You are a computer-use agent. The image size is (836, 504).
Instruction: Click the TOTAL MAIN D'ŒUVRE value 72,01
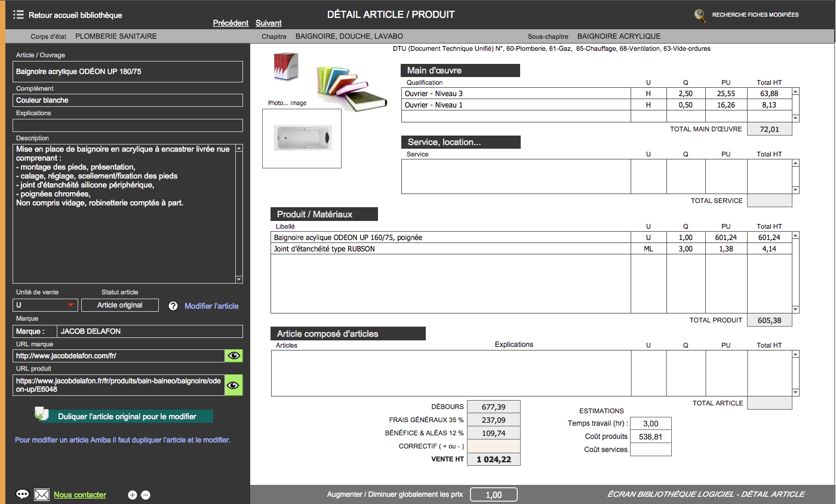769,129
